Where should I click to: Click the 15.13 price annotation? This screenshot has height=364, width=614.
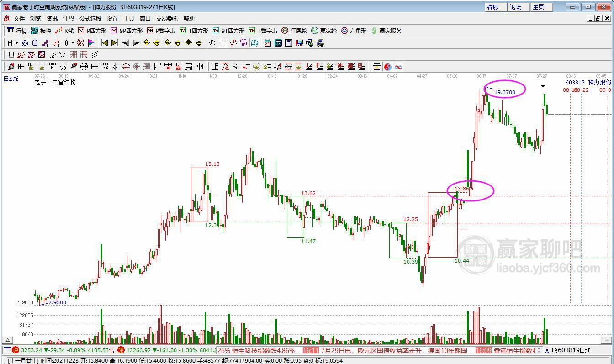tap(212, 164)
